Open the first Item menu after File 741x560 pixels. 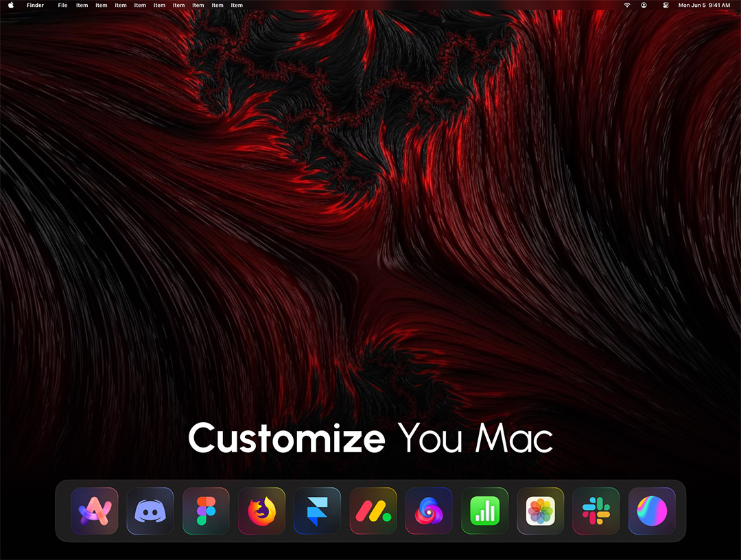[82, 5]
